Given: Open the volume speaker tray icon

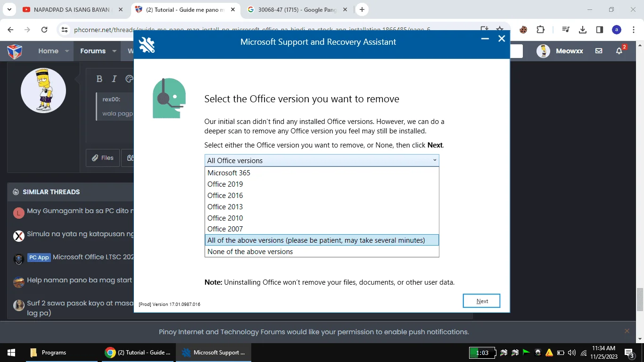Looking at the screenshot, I should [x=572, y=353].
